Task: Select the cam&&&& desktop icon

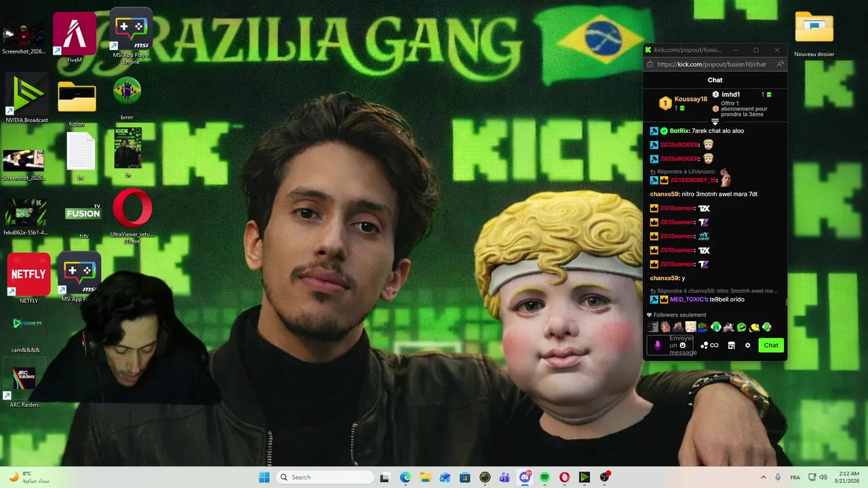Action: [x=26, y=334]
